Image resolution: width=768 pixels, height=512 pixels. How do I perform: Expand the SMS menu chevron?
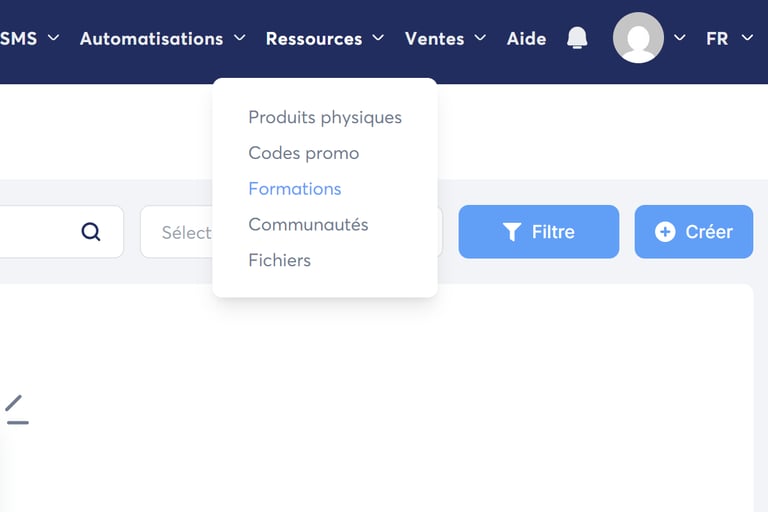point(54,38)
